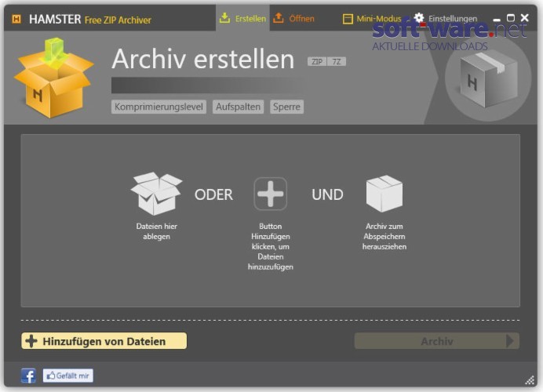Open Komprimierungslevel options

coord(159,107)
